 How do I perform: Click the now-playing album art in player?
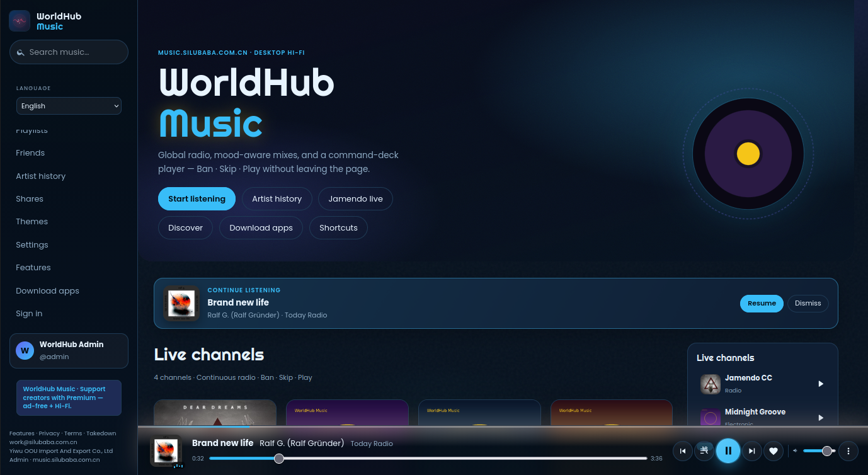(x=166, y=450)
